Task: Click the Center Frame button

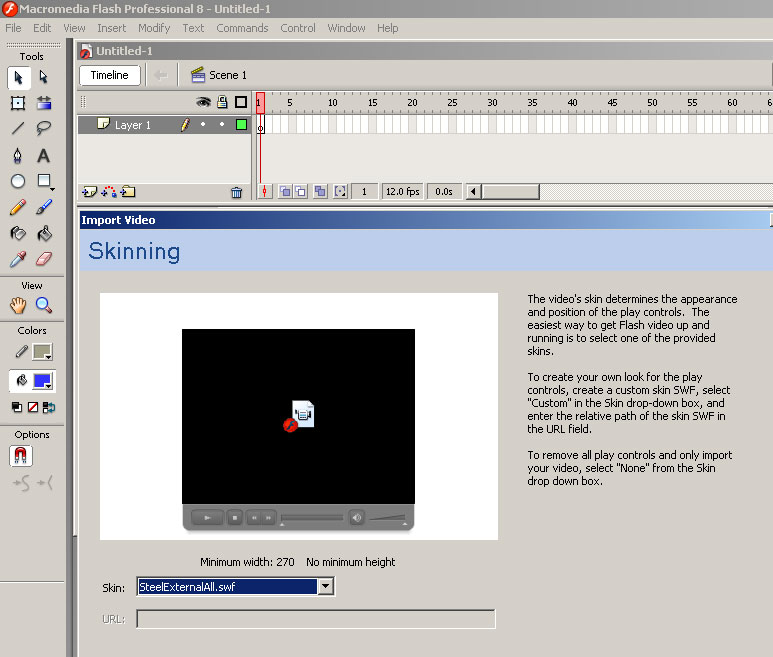Action: [265, 191]
